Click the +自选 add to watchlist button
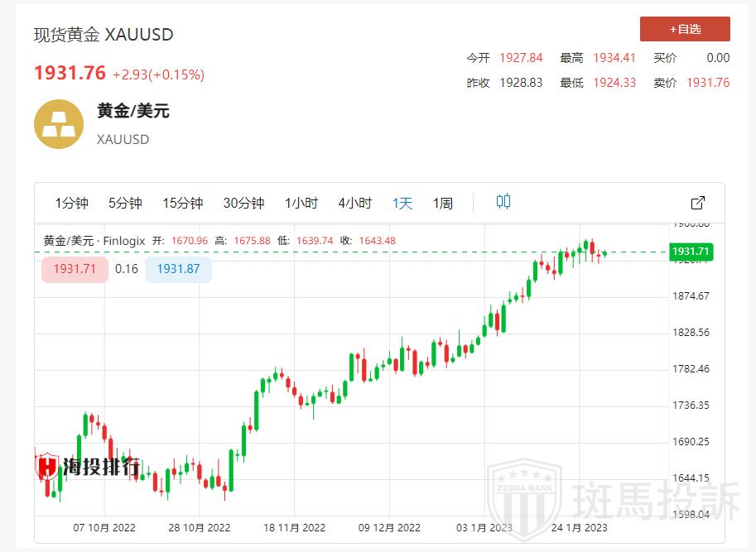Screen dimensions: 756x552 click(685, 29)
